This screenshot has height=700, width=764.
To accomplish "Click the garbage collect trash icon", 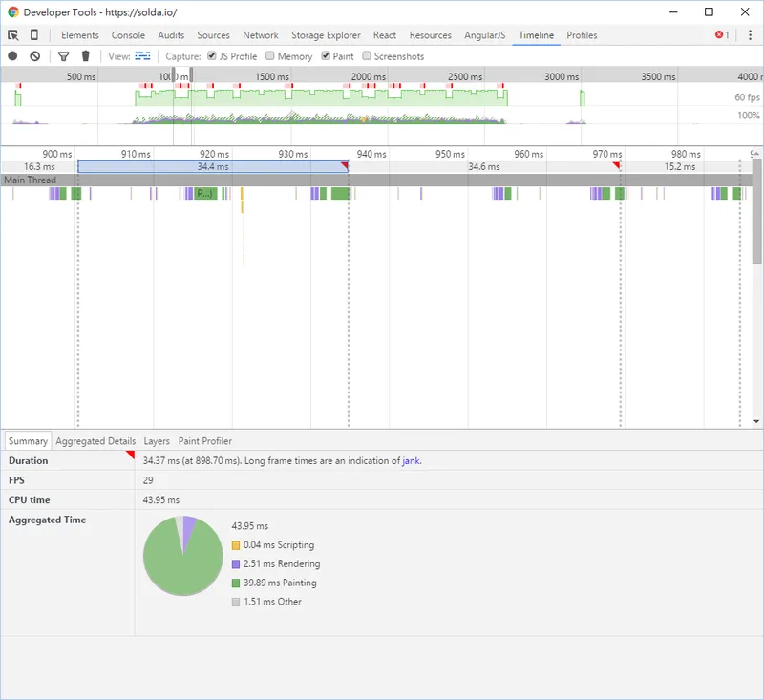I will [x=86, y=56].
